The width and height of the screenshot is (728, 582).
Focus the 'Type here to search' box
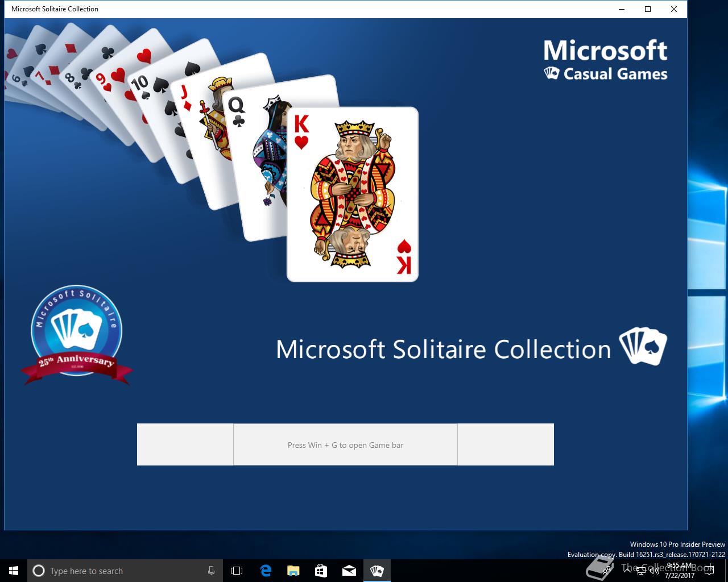(x=125, y=571)
